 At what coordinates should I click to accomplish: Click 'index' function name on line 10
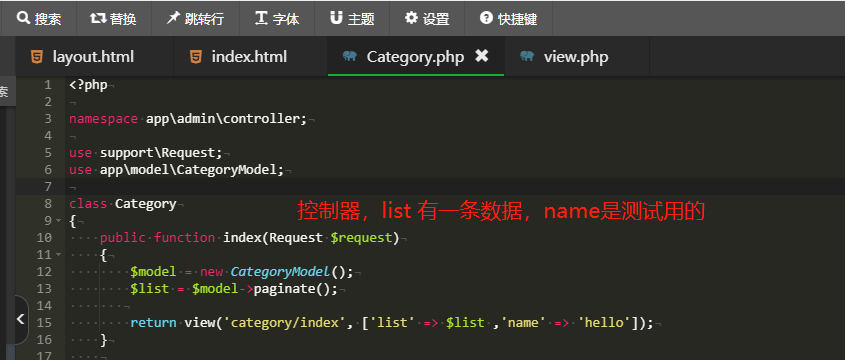click(242, 238)
